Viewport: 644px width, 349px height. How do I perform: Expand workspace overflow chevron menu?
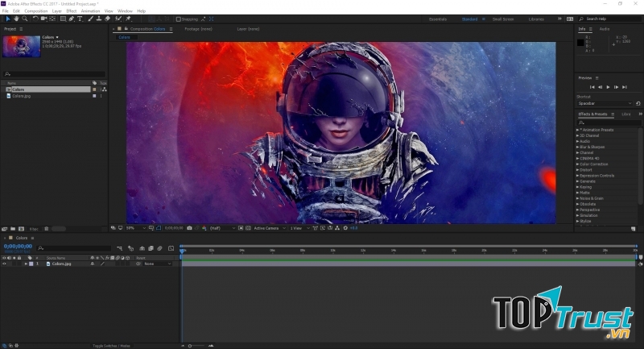559,19
